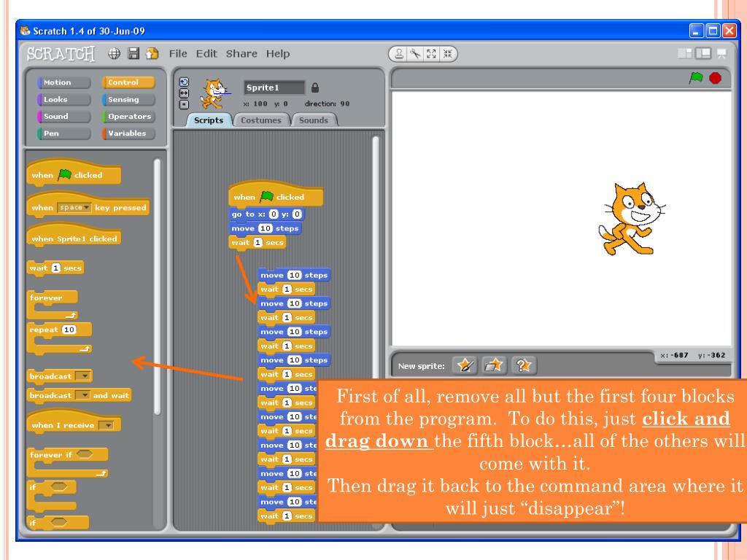Viewport: 747px width, 560px height.
Task: Click the repeat 10 block in palette
Action: tap(60, 338)
